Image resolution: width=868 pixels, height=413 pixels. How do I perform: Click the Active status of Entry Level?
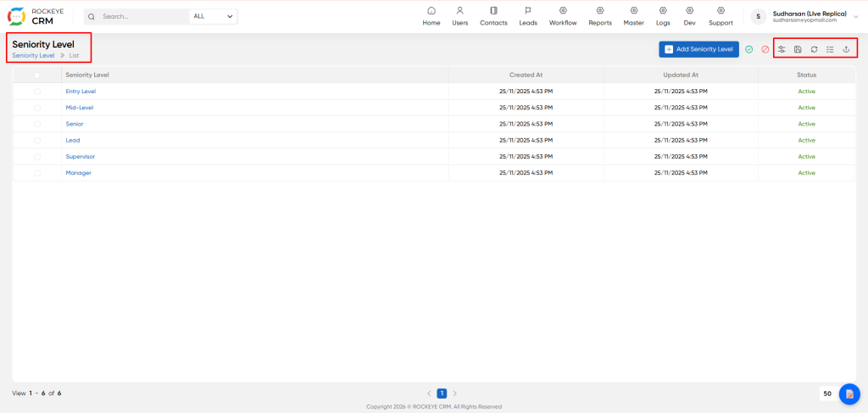tap(807, 92)
